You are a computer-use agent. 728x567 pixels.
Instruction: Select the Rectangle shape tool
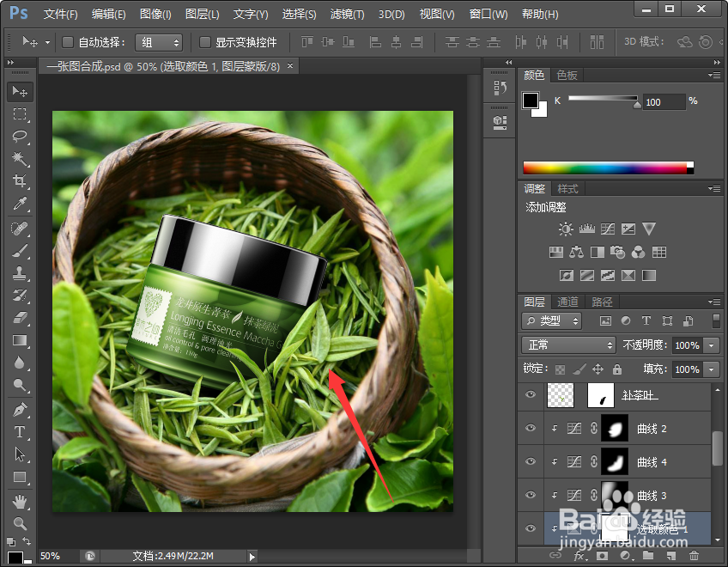coord(20,477)
